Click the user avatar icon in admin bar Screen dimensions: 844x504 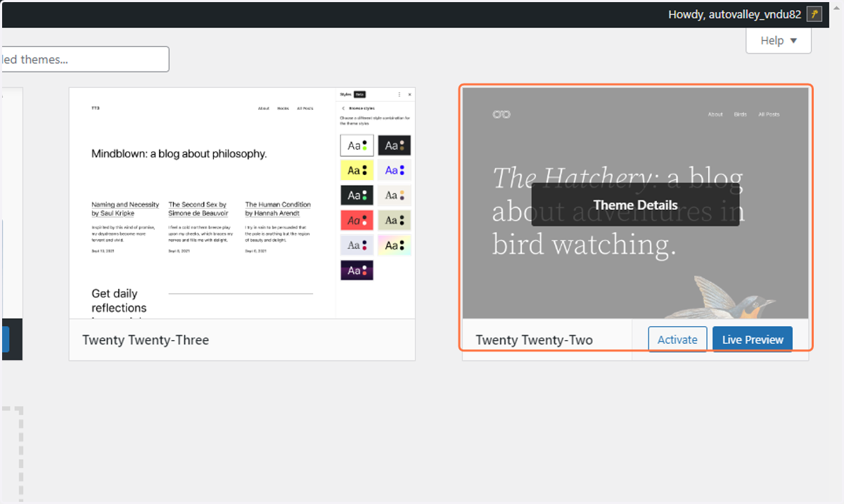(814, 14)
